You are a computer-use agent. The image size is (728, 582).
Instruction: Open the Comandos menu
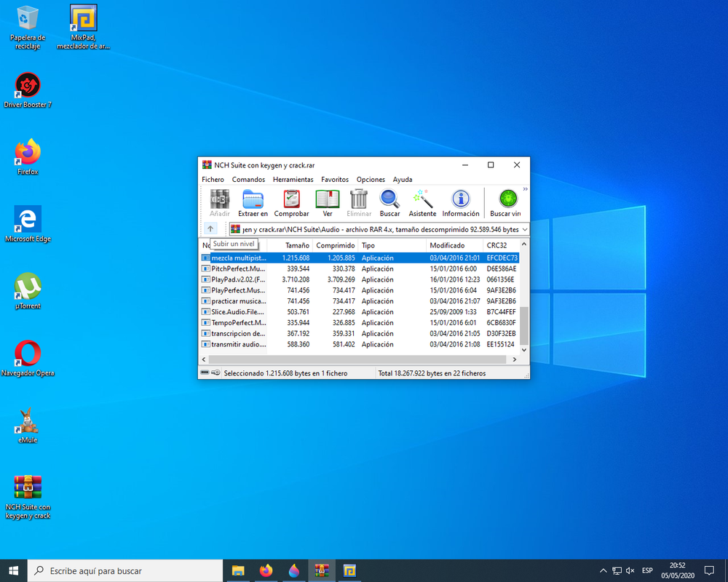[248, 179]
